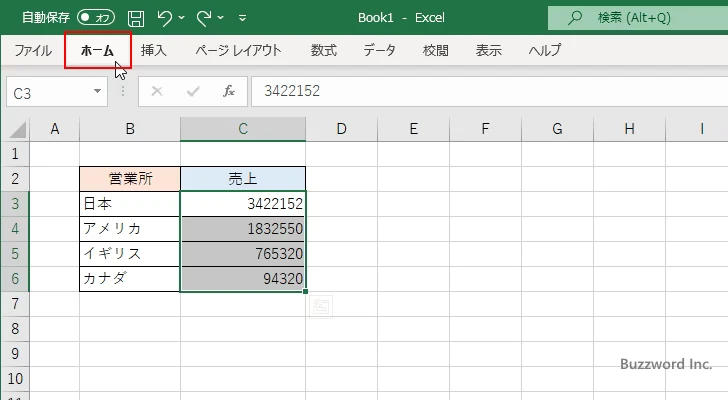Select column E header
The image size is (728, 400).
point(413,129)
